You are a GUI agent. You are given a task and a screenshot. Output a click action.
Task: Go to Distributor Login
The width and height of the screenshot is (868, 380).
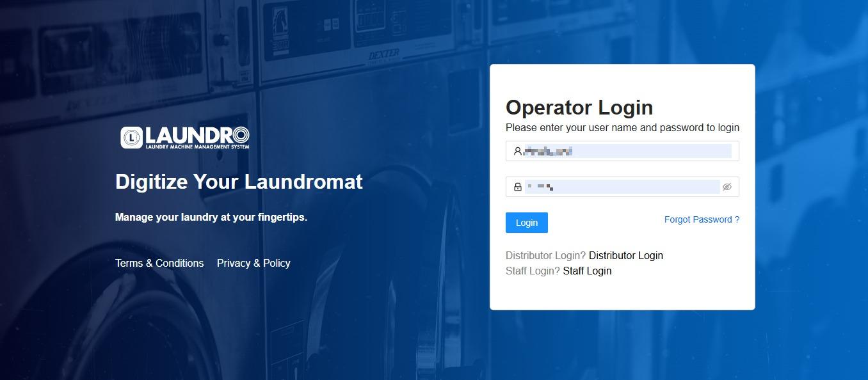626,255
